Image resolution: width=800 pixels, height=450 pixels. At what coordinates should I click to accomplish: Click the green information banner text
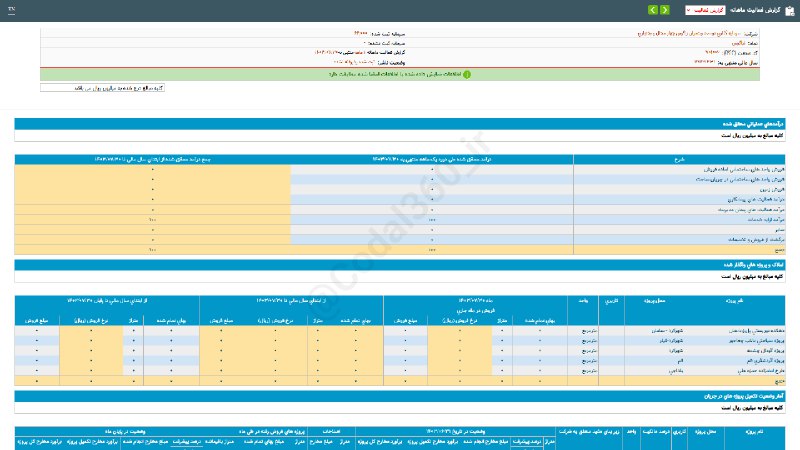click(x=394, y=74)
